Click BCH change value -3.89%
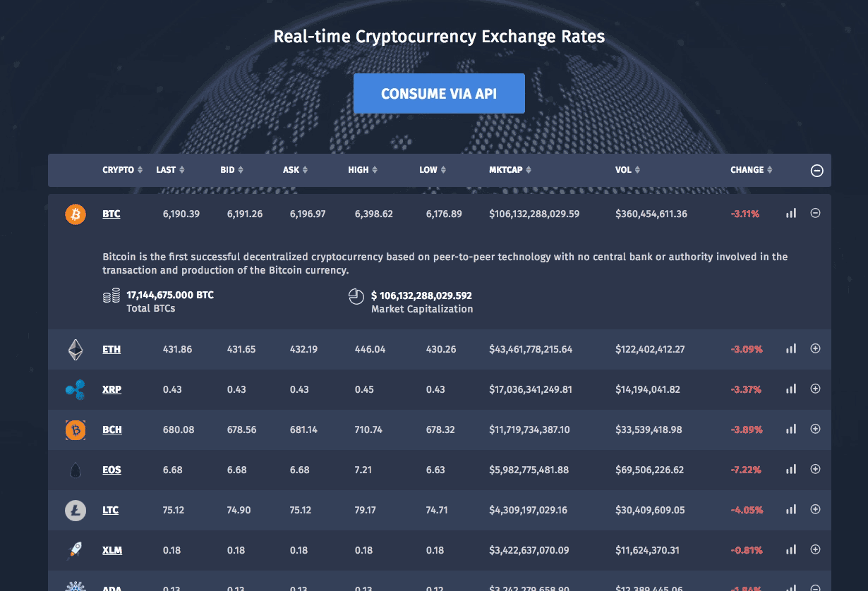The height and width of the screenshot is (591, 868). tap(747, 429)
